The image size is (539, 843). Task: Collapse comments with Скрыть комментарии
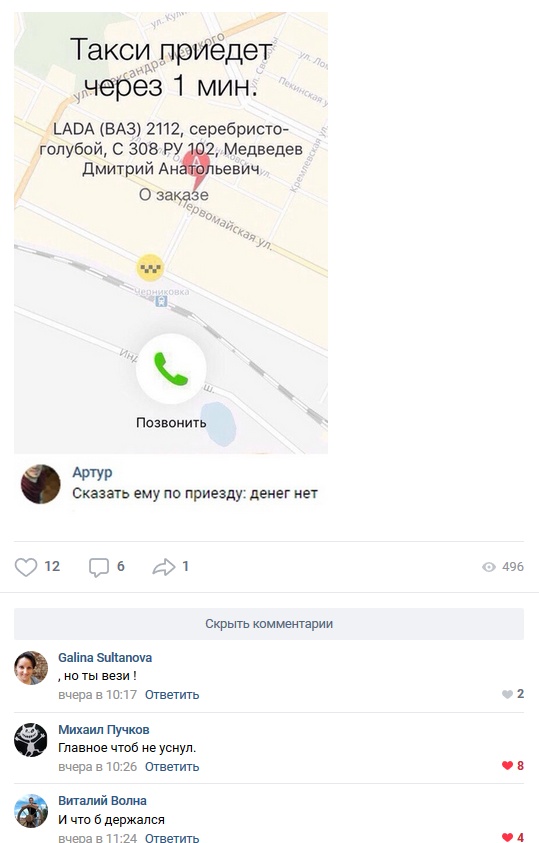tap(269, 624)
